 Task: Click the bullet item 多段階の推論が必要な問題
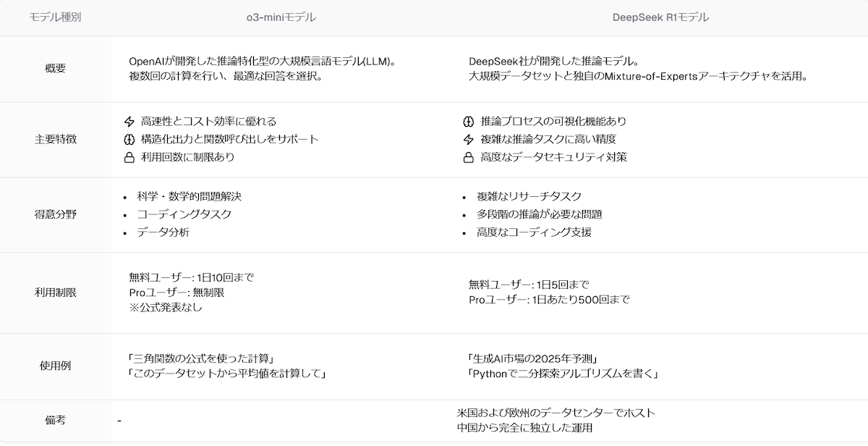[539, 214]
